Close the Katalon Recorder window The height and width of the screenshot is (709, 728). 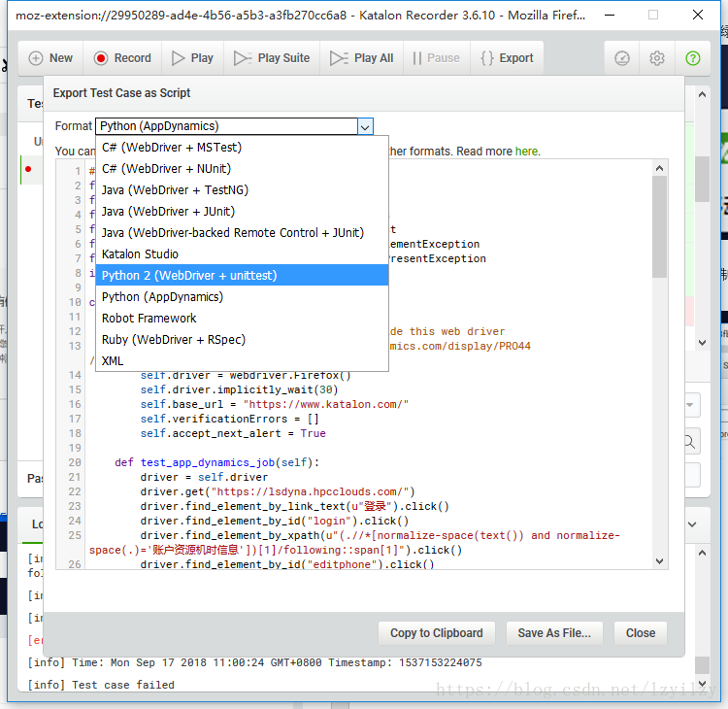[697, 15]
